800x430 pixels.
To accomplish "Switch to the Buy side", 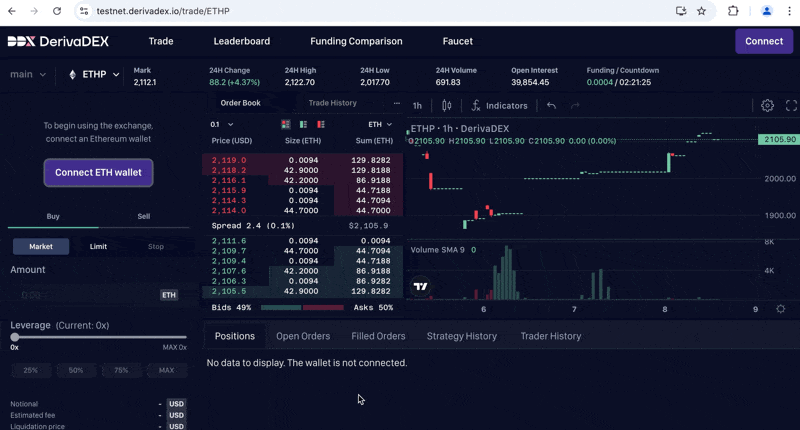I will point(53,216).
